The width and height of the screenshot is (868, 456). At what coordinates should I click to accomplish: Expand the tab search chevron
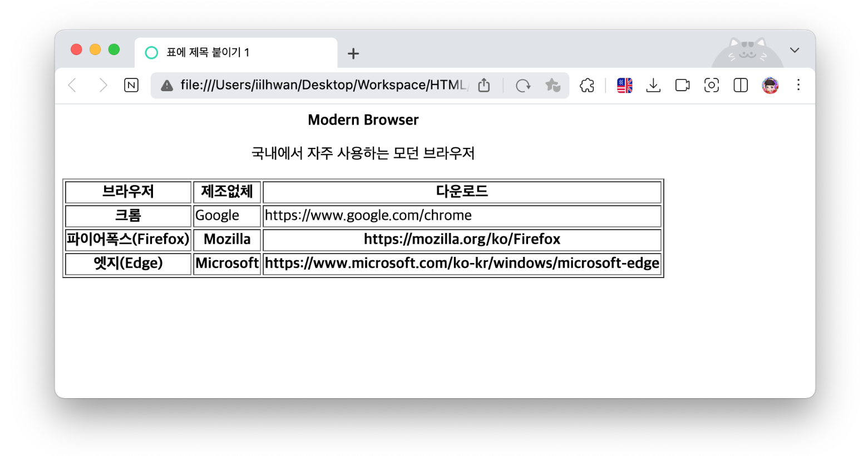[795, 50]
